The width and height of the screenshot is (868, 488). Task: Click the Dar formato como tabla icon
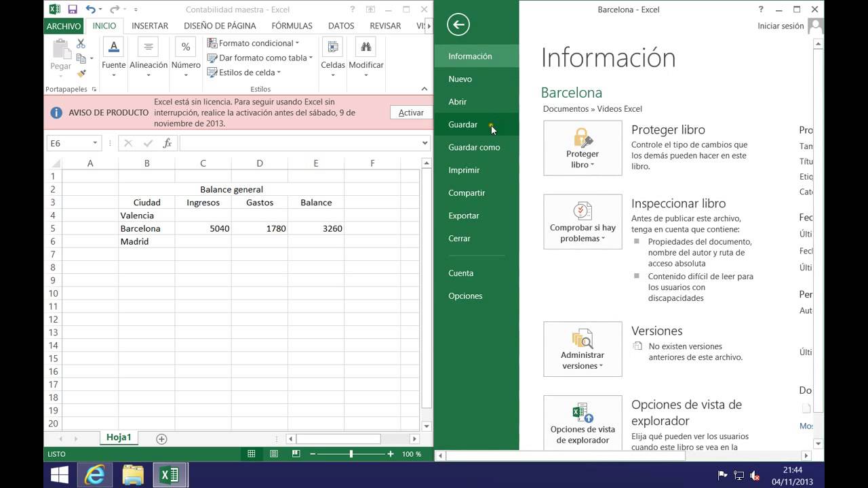212,58
